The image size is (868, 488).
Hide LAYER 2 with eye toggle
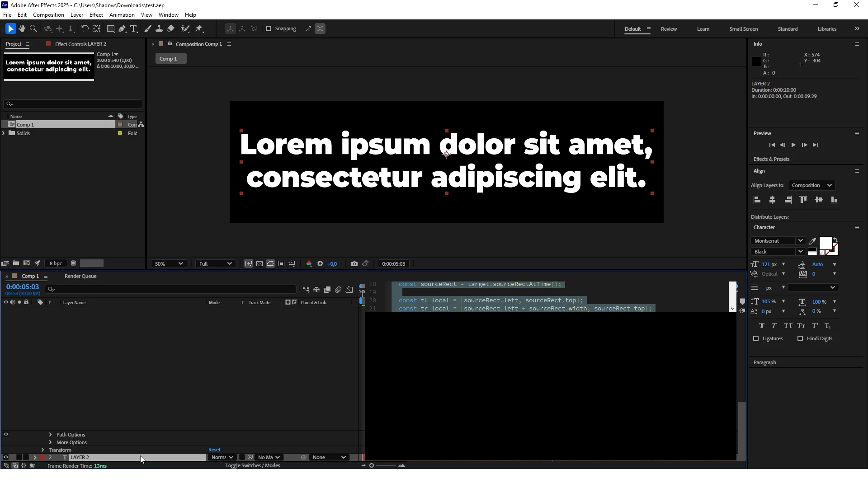tap(6, 457)
